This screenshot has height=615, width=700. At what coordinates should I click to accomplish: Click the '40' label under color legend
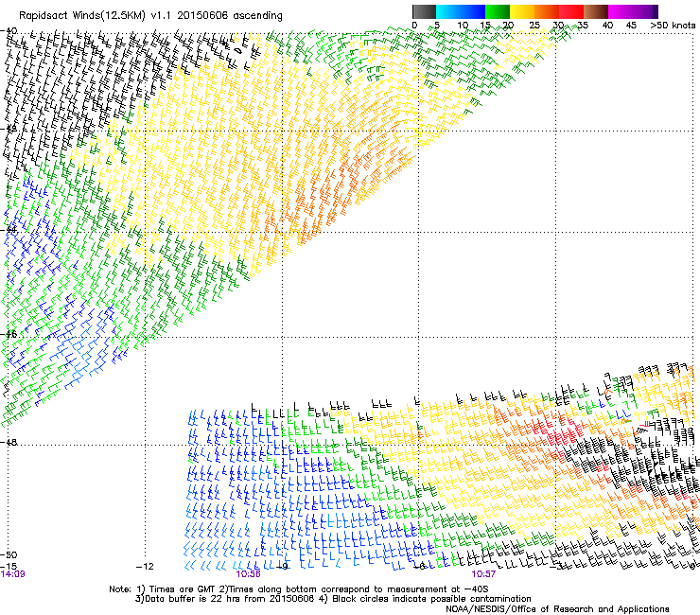[607, 26]
